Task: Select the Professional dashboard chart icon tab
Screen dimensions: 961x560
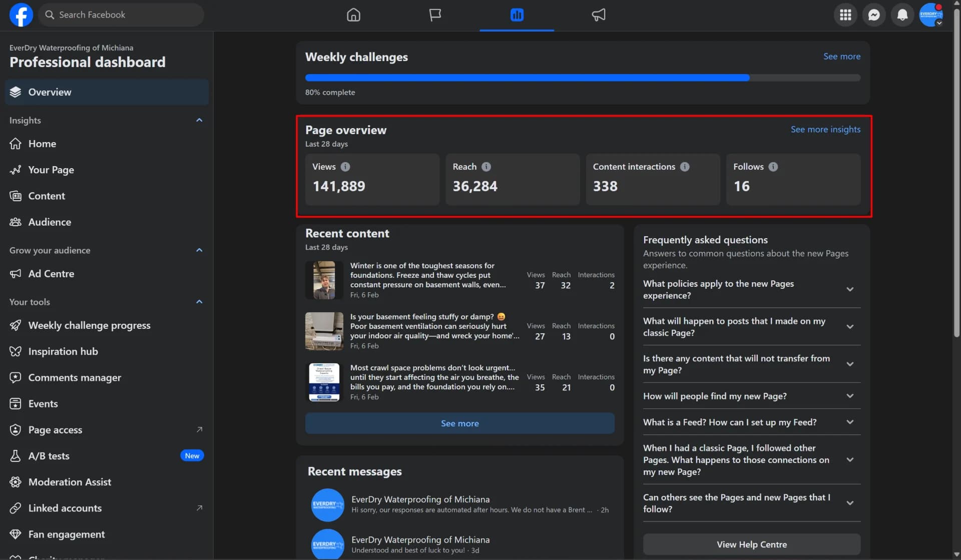Action: (x=517, y=15)
